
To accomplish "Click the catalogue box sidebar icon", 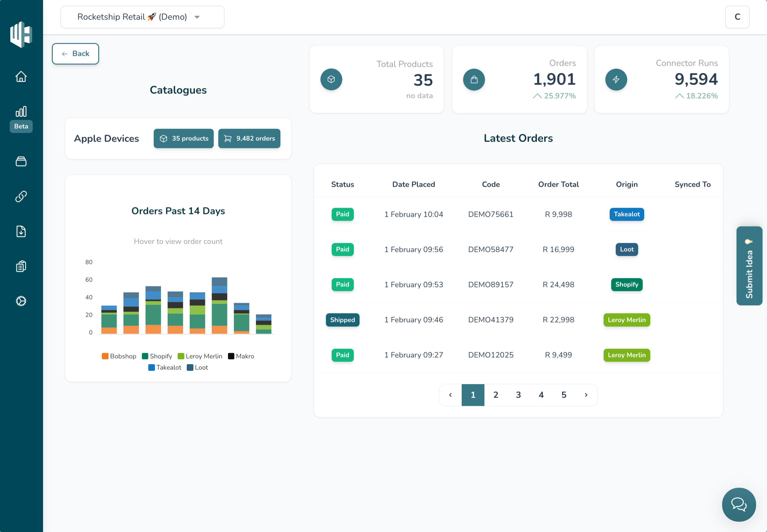I will [21, 161].
